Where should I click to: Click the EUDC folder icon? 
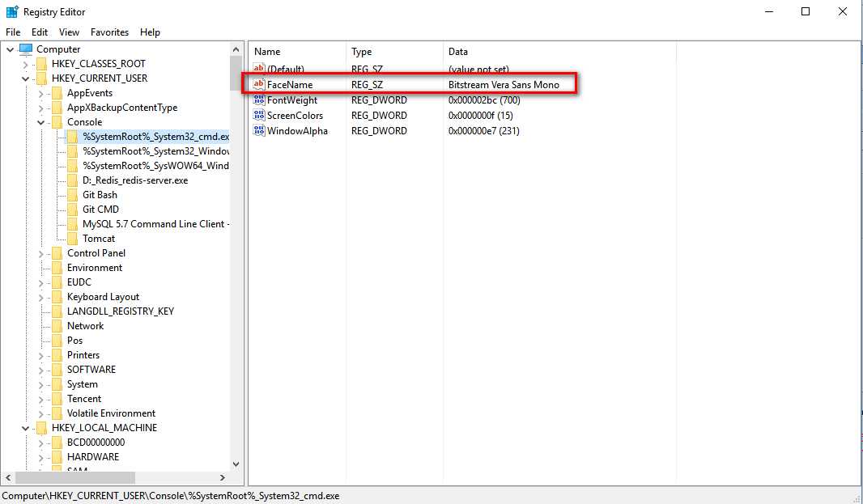coord(57,282)
